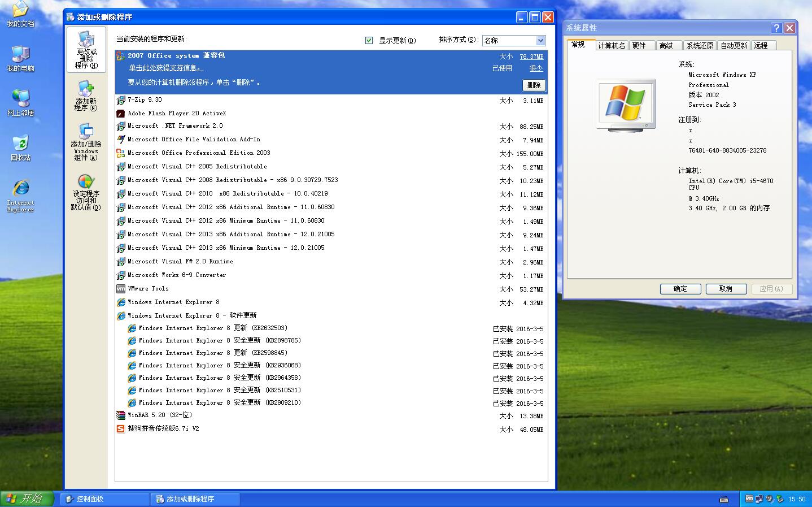Viewport: 812px width, 507px height.
Task: Select Adobe Flash Player 20 ActiveX icon
Action: coord(121,114)
